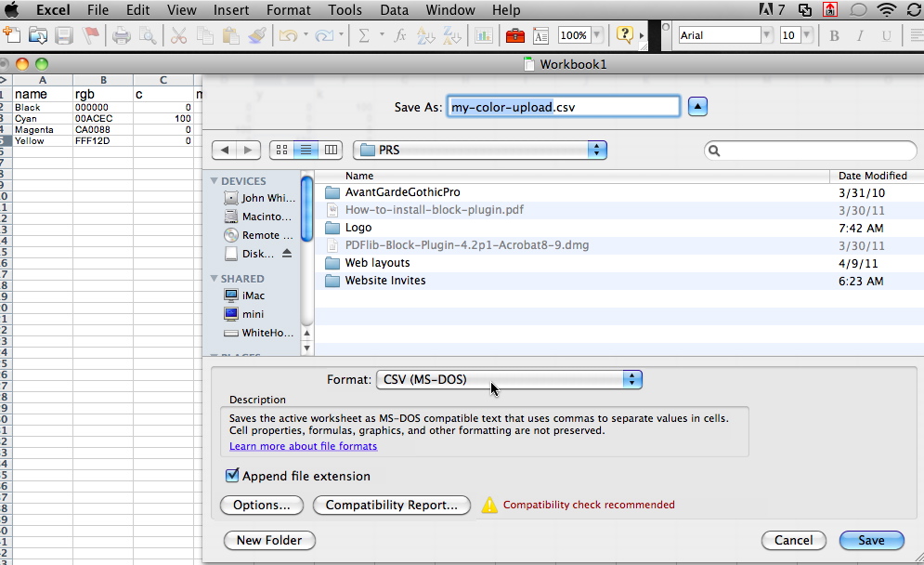Screen dimensions: 924x565
Task: Click the Sort Descending Z-A icon
Action: click(452, 35)
